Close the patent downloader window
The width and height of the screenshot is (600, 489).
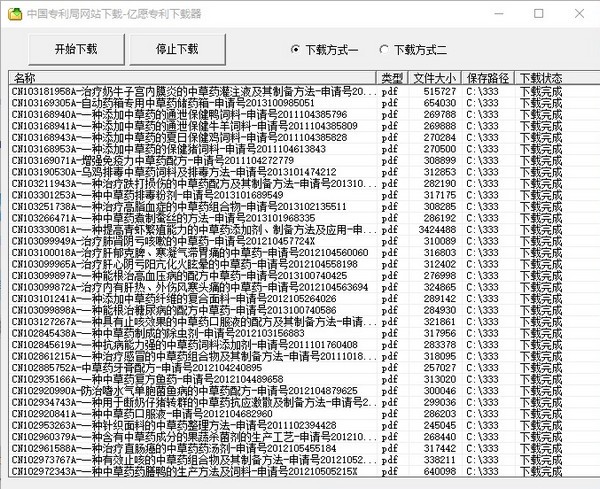coord(579,14)
